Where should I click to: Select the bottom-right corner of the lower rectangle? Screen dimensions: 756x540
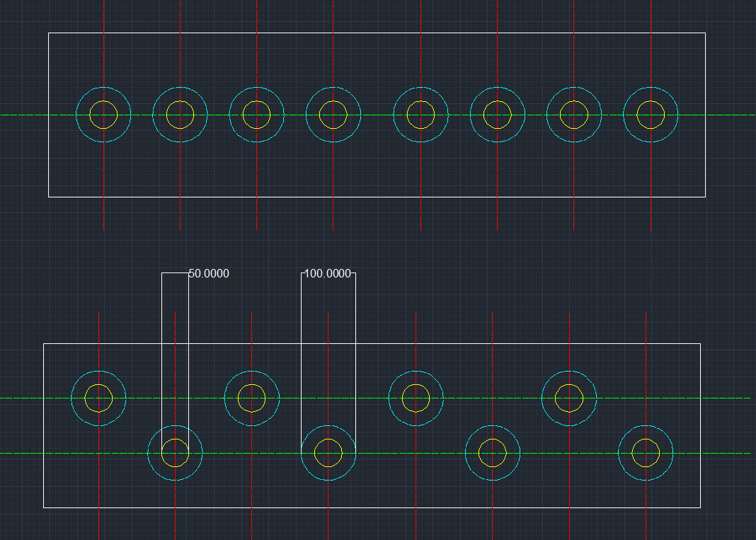(700, 507)
